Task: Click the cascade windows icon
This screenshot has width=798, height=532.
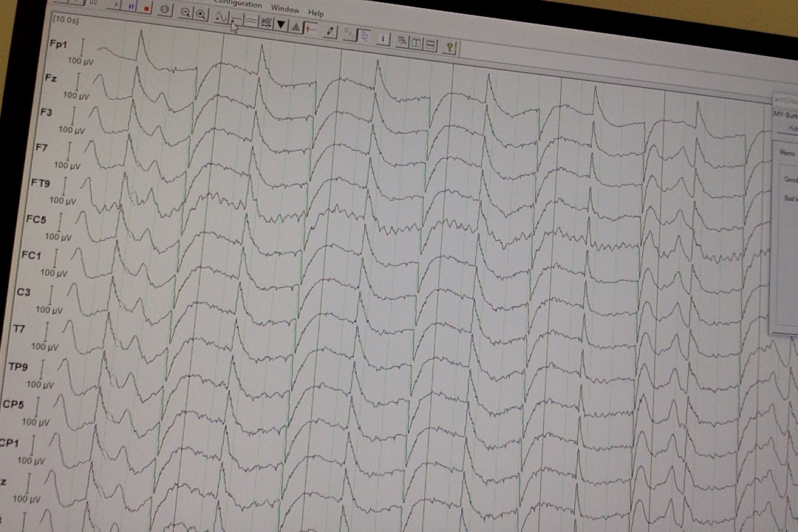Action: (402, 41)
